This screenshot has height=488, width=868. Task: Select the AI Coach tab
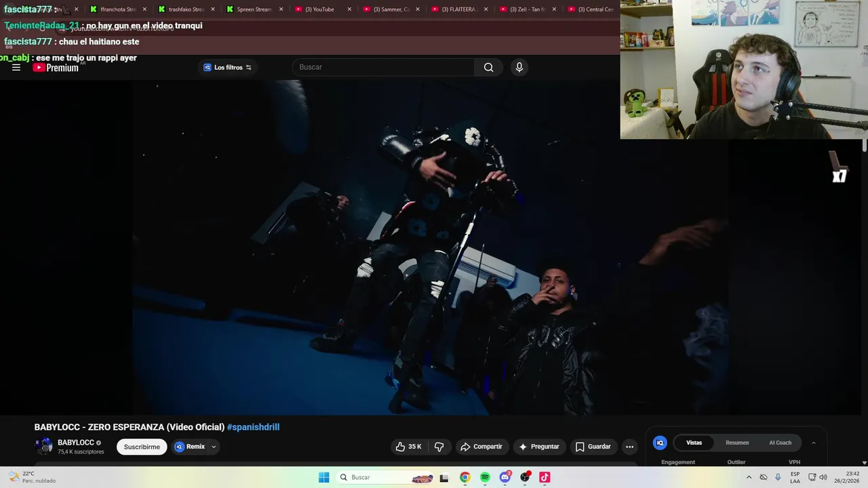point(780,443)
